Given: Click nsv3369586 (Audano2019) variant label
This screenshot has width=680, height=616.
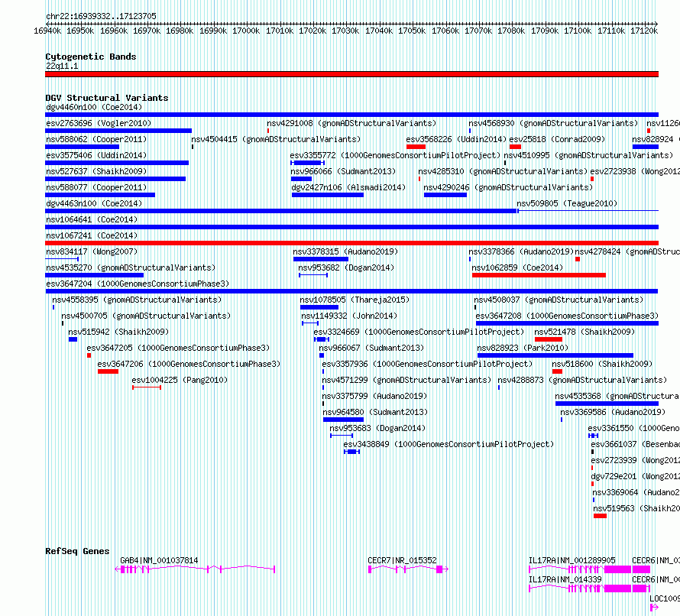Looking at the screenshot, I should click(612, 412).
